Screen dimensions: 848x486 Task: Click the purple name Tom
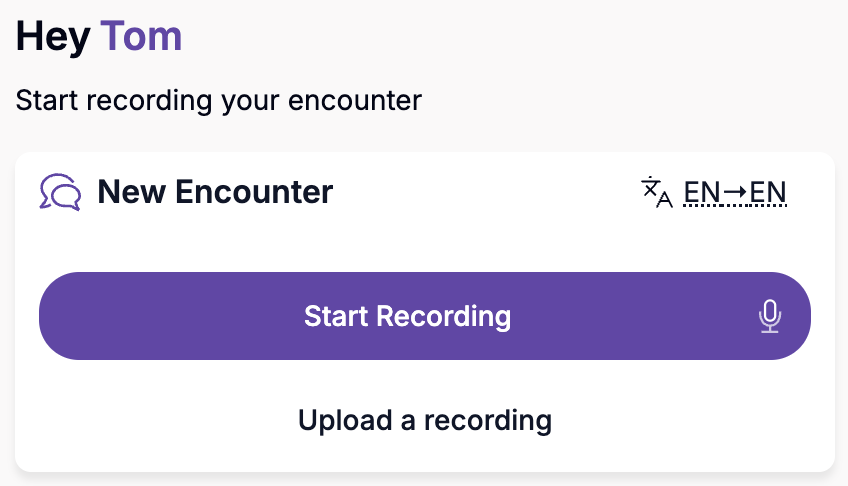141,37
